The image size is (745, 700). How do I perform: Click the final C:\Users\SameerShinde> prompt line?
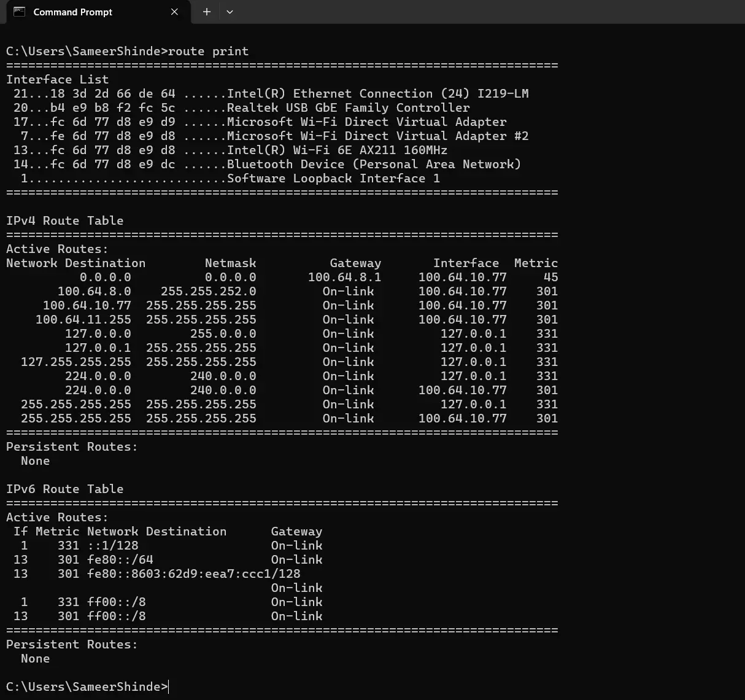[x=87, y=686]
